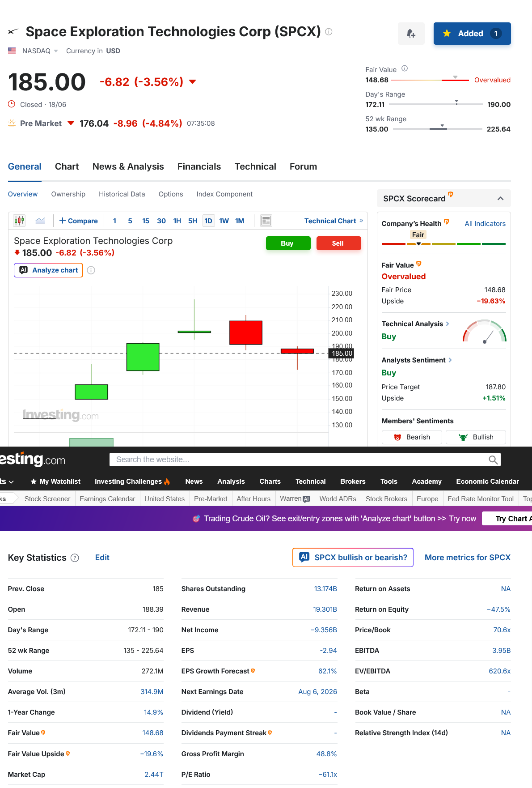Switch to the General tab
This screenshot has height=788, width=532.
25,166
